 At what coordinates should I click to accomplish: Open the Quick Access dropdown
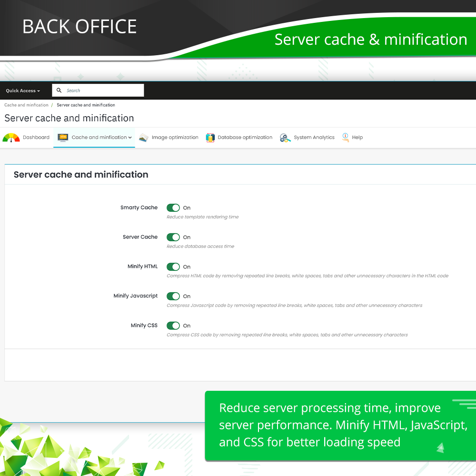tap(23, 91)
